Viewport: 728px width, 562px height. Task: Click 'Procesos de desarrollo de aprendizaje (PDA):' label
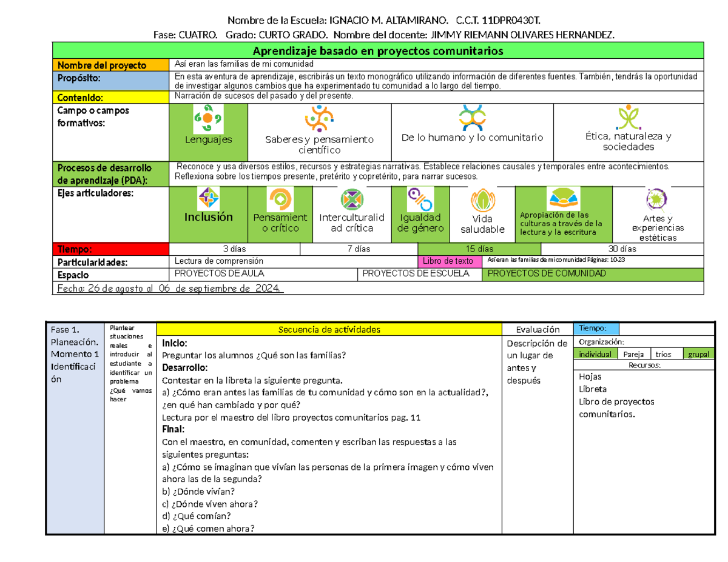coord(104,173)
